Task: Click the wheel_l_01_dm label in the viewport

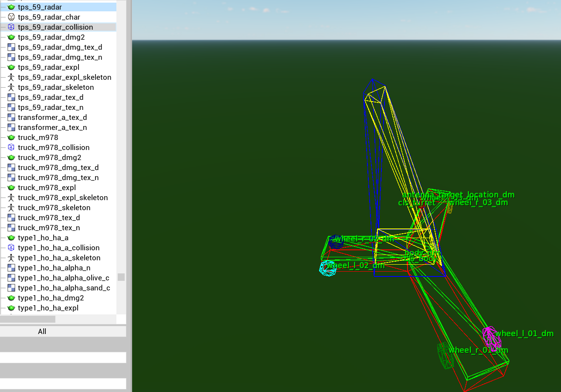Action: click(524, 334)
